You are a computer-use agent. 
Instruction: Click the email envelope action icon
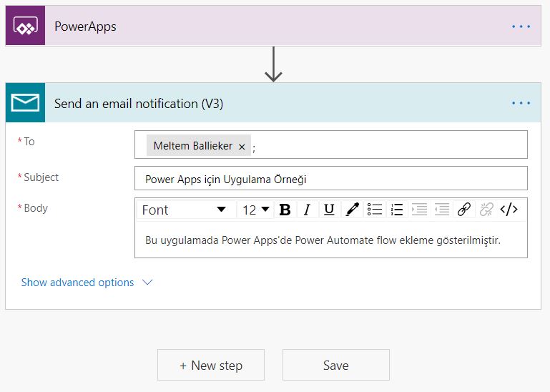tap(26, 104)
